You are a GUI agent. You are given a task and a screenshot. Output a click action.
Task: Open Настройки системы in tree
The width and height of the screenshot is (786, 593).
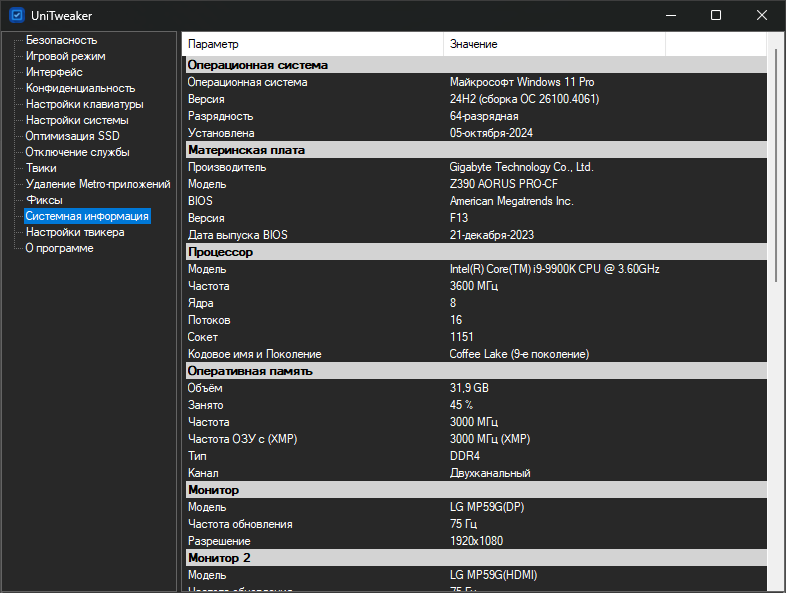tap(77, 120)
